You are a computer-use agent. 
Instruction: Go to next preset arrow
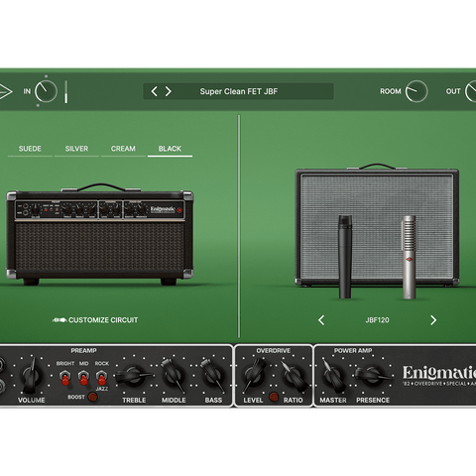[x=169, y=91]
